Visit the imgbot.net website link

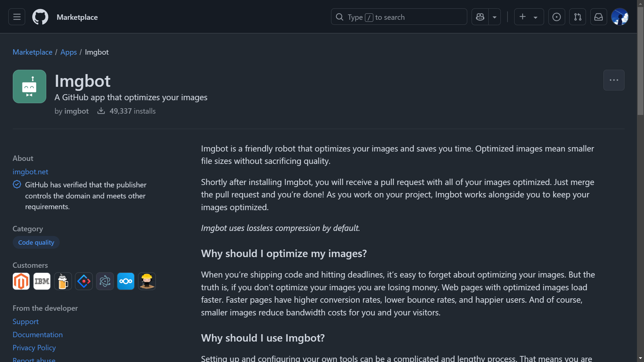coord(31,172)
